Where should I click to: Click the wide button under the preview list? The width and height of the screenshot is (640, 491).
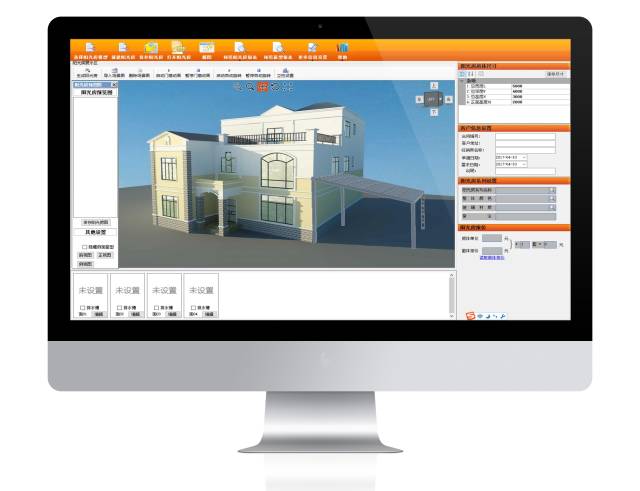click(x=96, y=222)
